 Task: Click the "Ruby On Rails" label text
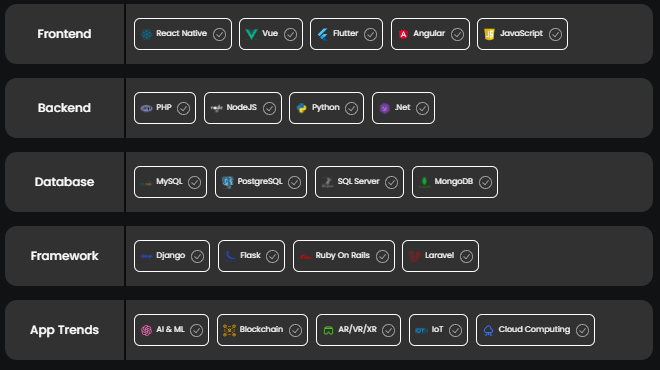(343, 256)
